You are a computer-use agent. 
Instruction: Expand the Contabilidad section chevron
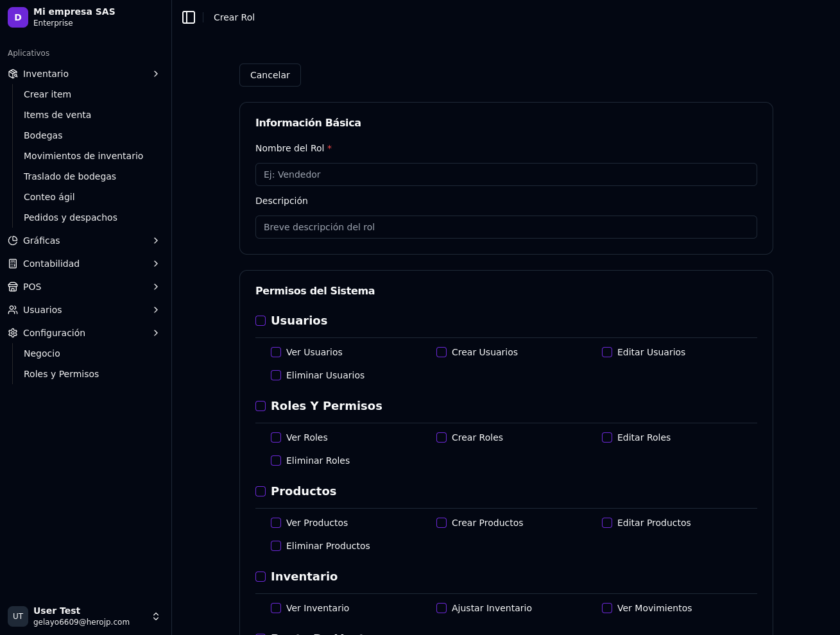coord(156,264)
